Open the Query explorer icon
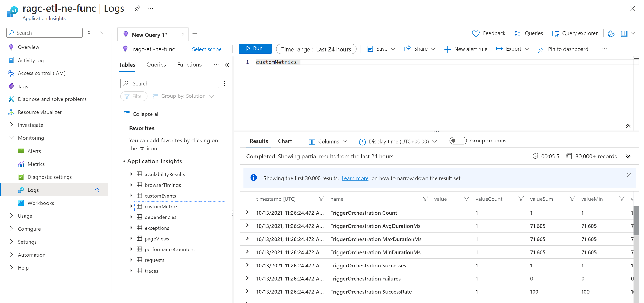Image resolution: width=644 pixels, height=303 pixels. [x=555, y=34]
